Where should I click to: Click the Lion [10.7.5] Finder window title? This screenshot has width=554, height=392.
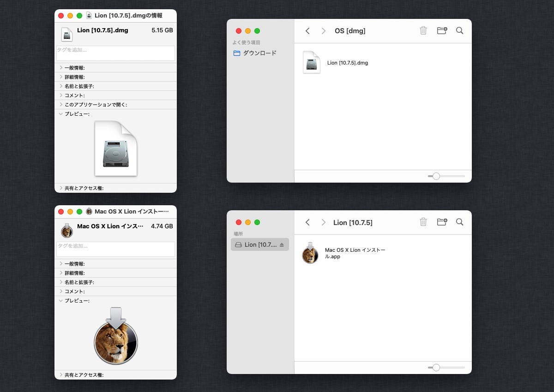353,222
